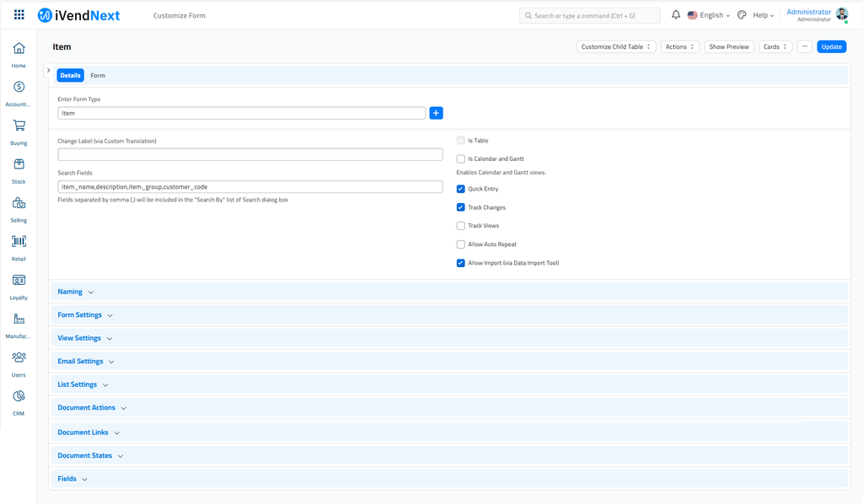Open the notifications bell
This screenshot has width=863, height=504.
click(x=675, y=14)
